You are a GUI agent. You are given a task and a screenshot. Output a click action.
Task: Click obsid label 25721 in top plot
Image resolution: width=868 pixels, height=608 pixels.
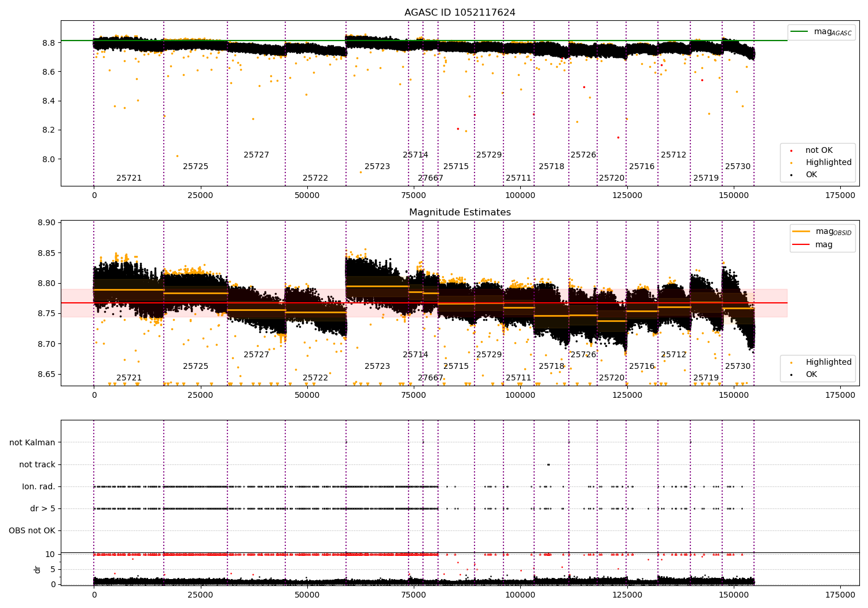tap(129, 178)
